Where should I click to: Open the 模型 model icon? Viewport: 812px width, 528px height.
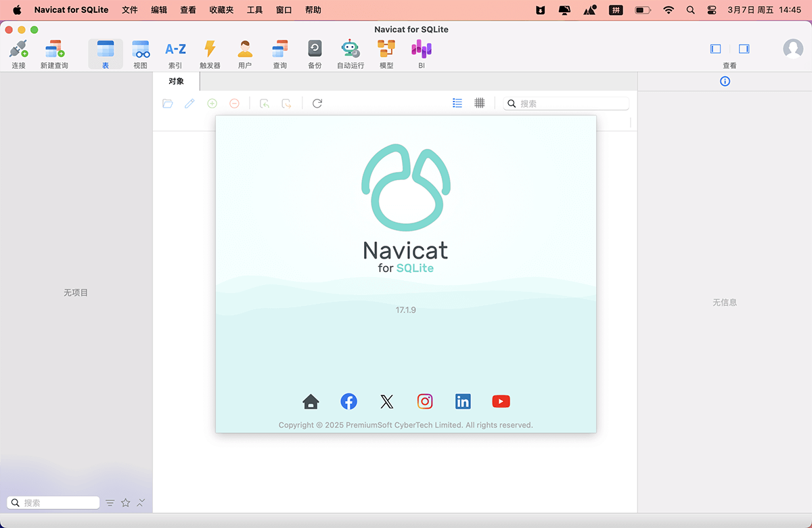point(386,53)
